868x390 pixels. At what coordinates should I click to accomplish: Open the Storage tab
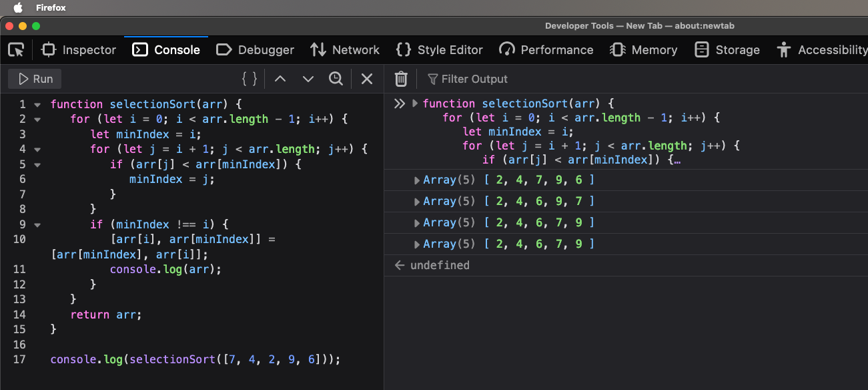727,49
